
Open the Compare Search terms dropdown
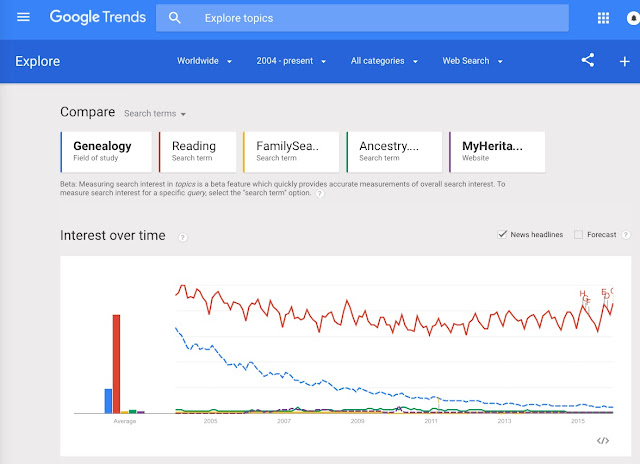[x=155, y=114]
